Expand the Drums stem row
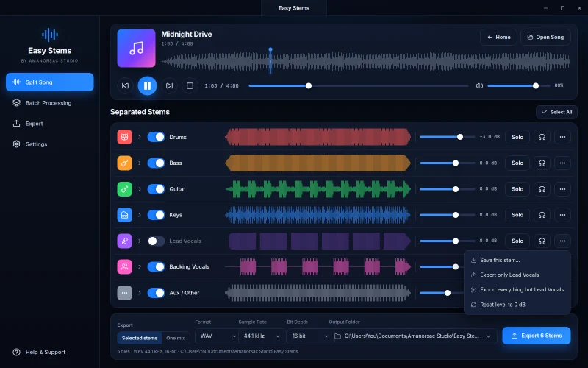 point(140,137)
